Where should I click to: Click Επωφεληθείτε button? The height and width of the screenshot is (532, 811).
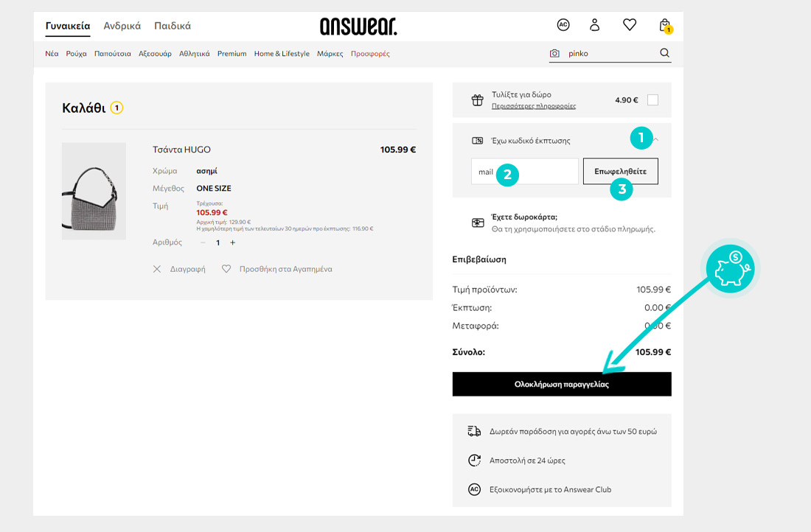[x=621, y=171]
